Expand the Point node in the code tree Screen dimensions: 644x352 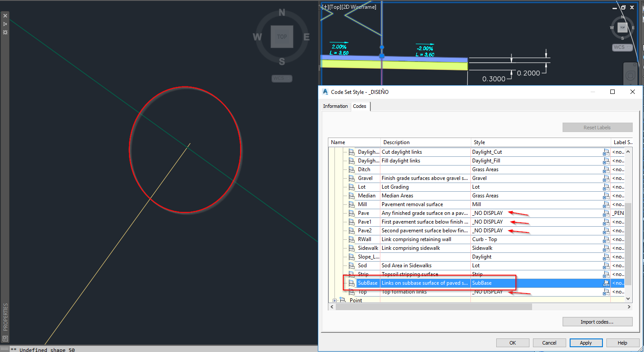[335, 300]
